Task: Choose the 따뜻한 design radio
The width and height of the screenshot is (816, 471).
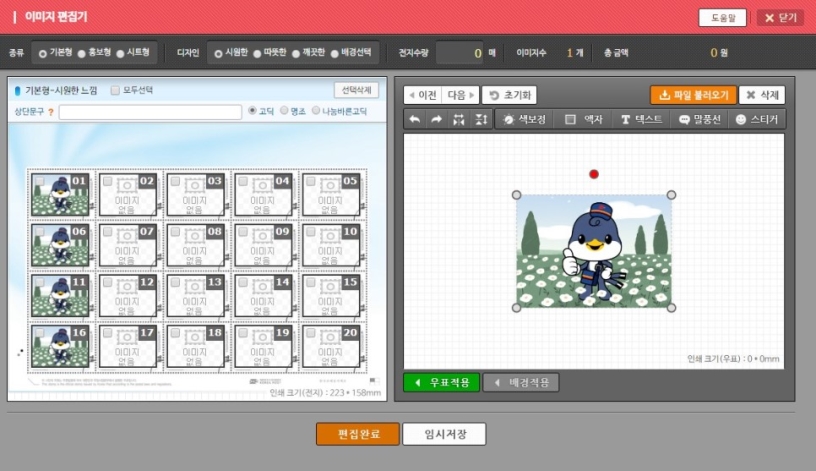Action: pos(257,54)
